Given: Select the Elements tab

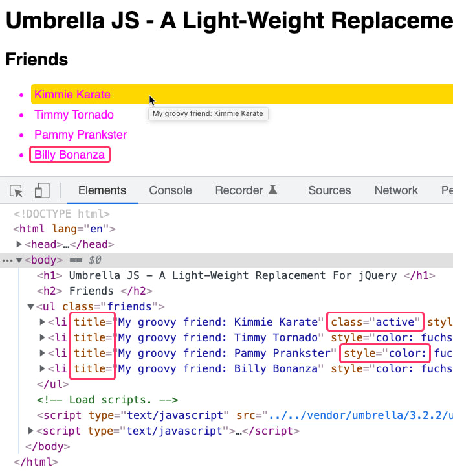Looking at the screenshot, I should point(102,190).
